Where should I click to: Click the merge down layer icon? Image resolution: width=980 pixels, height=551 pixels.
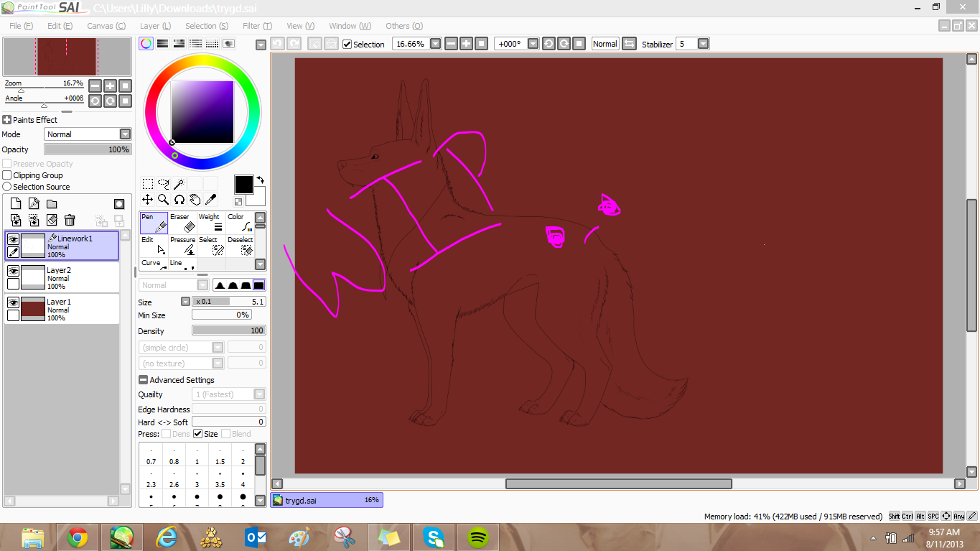(34, 220)
